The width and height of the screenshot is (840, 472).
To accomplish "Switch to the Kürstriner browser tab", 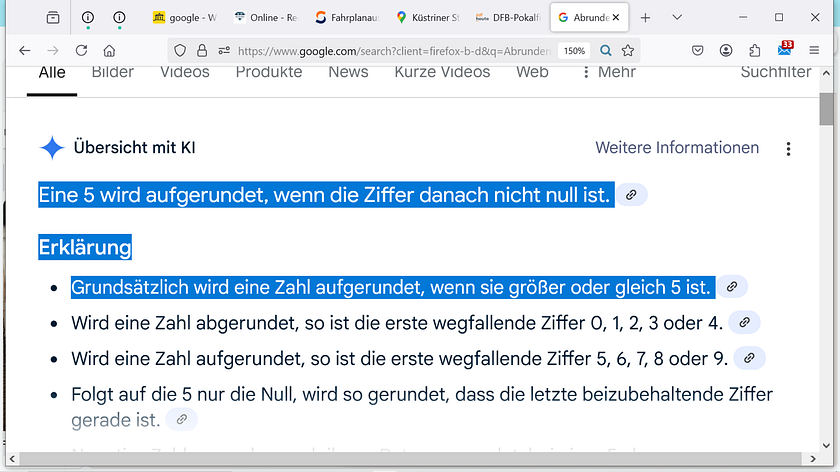I will (x=427, y=17).
